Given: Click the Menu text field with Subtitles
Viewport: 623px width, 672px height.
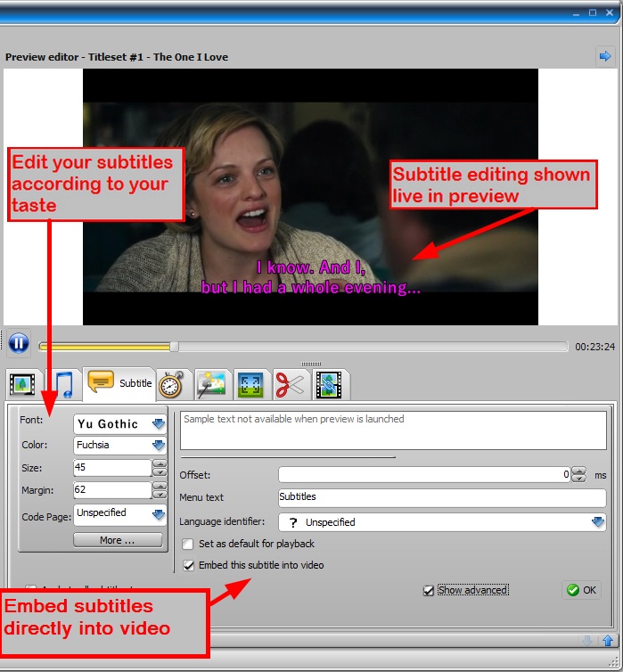Looking at the screenshot, I should (x=442, y=497).
